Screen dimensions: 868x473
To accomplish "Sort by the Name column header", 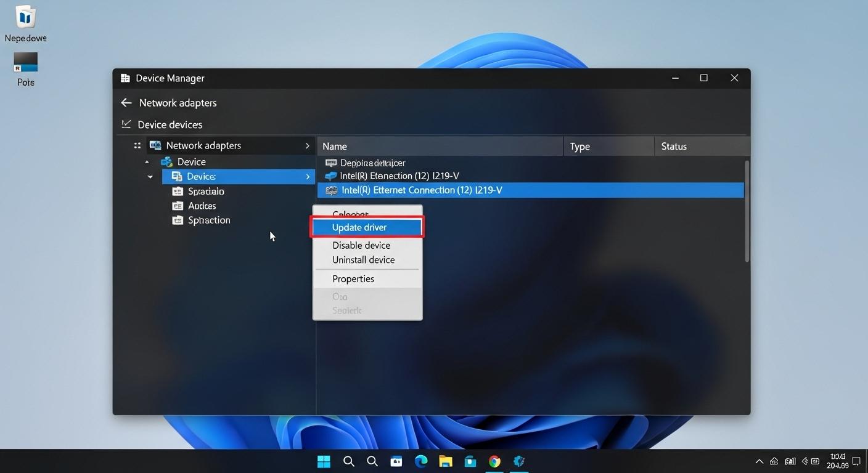I will pos(335,146).
